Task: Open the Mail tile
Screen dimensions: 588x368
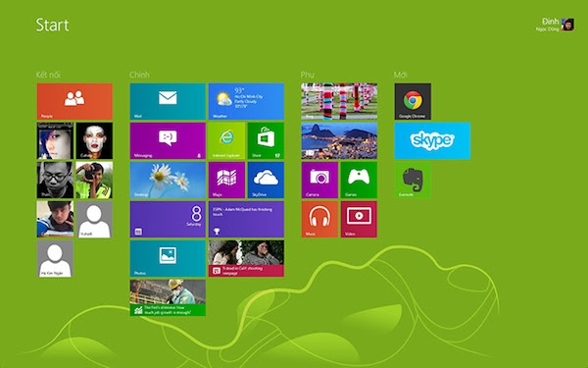Action: pos(168,101)
